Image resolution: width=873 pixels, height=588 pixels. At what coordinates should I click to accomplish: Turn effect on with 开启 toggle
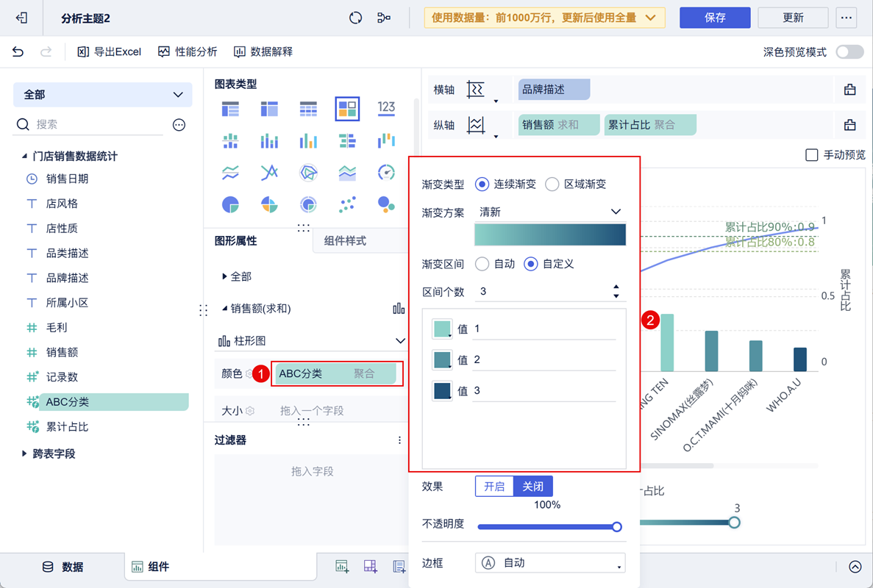click(x=494, y=486)
